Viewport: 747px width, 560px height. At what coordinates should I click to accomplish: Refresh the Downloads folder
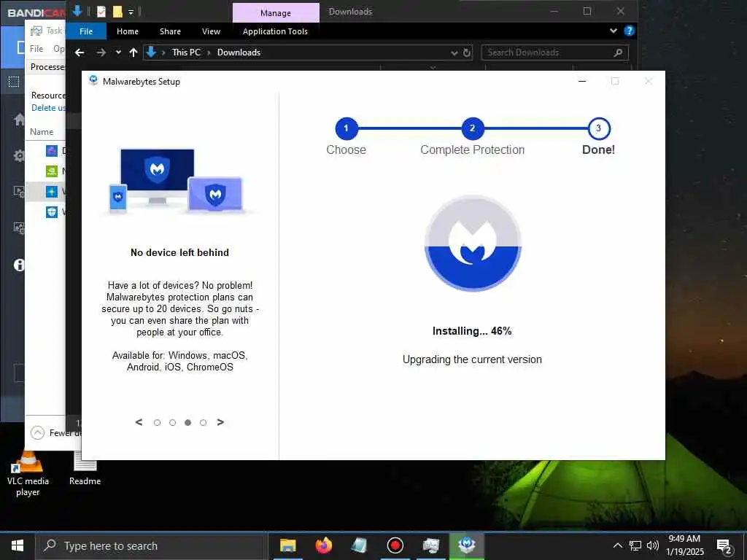pos(467,52)
